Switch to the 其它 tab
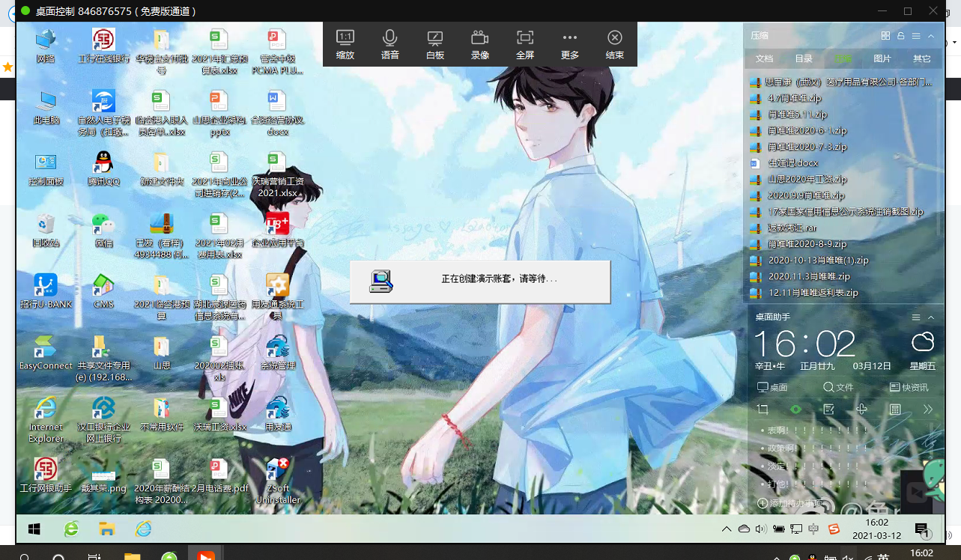Viewport: 961px width, 560px height. [x=922, y=58]
